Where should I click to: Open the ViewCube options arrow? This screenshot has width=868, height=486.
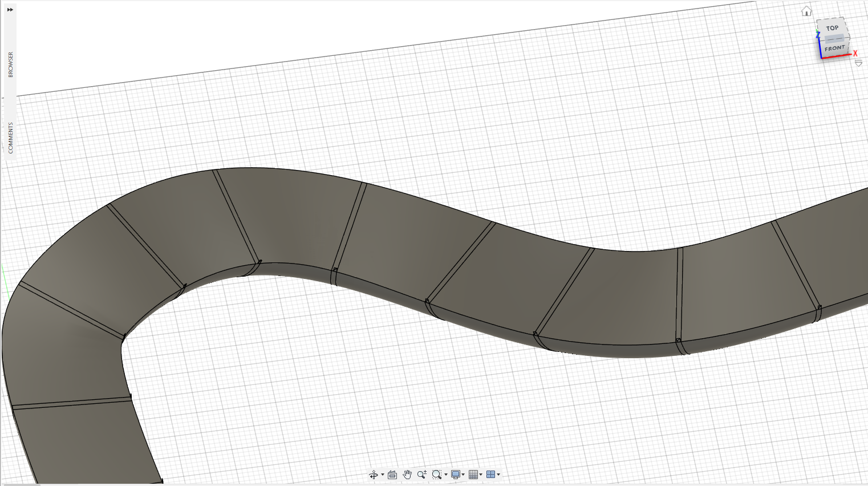point(859,63)
